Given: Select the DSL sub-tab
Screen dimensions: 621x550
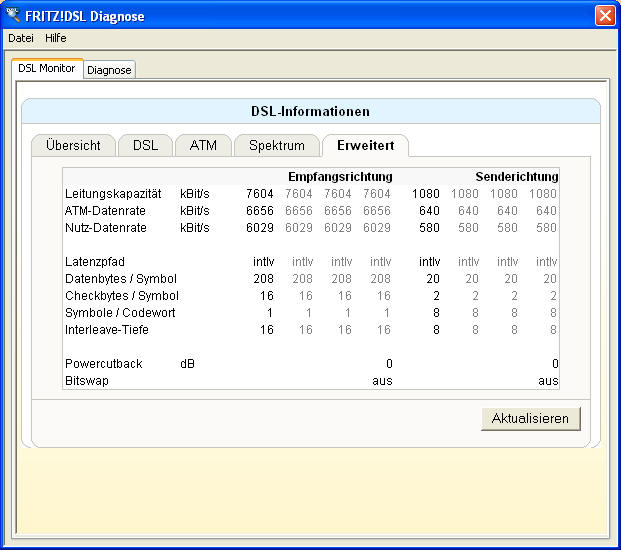Looking at the screenshot, I should point(145,145).
